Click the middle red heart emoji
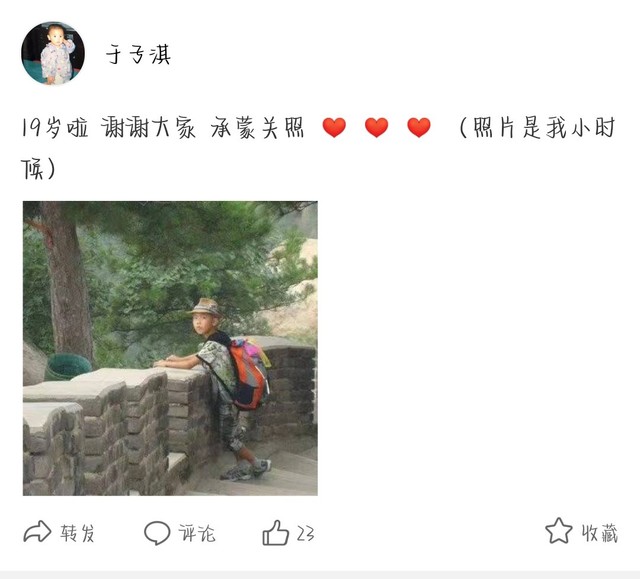 click(x=376, y=127)
